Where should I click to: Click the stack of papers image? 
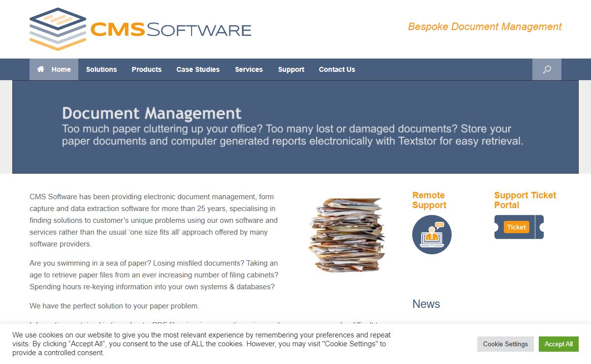pyautogui.click(x=347, y=235)
